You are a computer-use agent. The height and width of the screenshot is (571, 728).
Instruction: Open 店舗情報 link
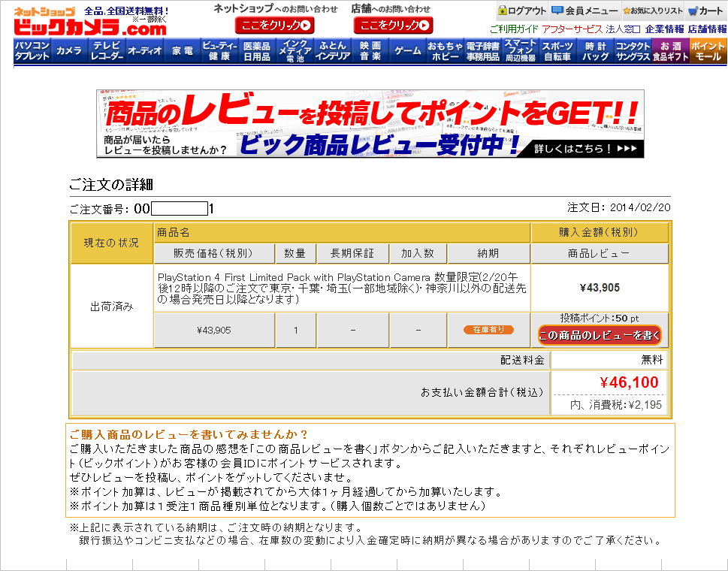click(x=707, y=29)
